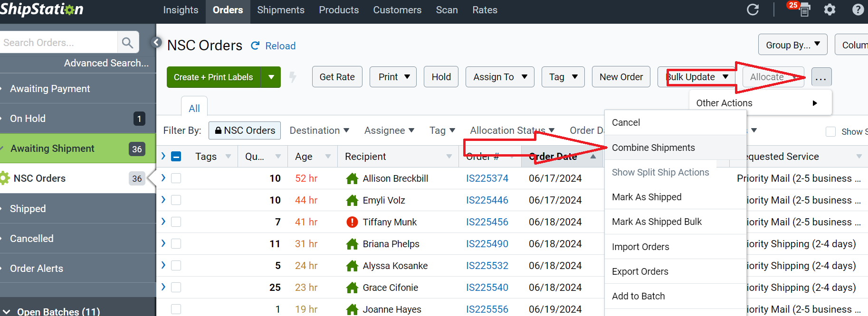Click the lightning bolt quick ship icon
This screenshot has width=868, height=316.
[x=293, y=77]
